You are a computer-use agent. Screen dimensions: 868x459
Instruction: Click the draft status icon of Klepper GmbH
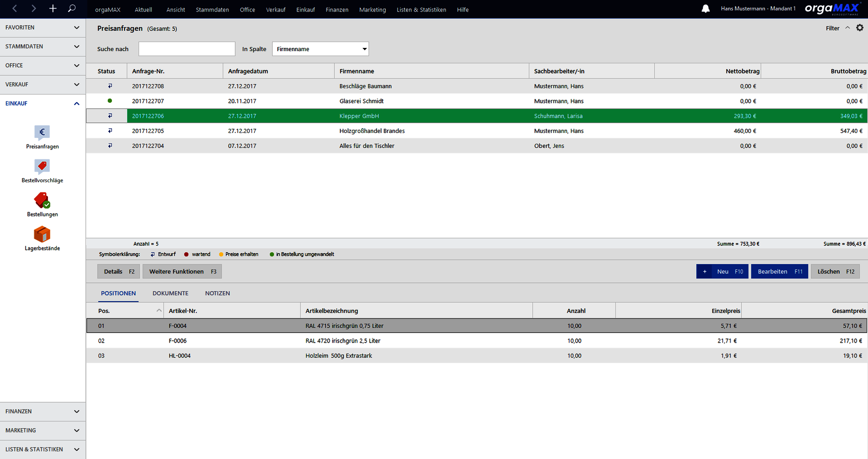110,116
